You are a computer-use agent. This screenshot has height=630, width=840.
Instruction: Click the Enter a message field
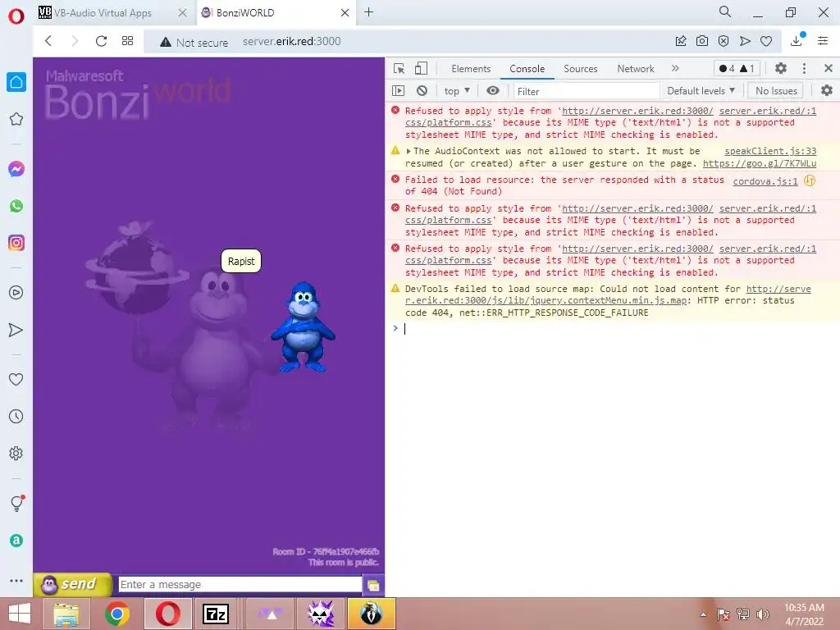click(240, 584)
